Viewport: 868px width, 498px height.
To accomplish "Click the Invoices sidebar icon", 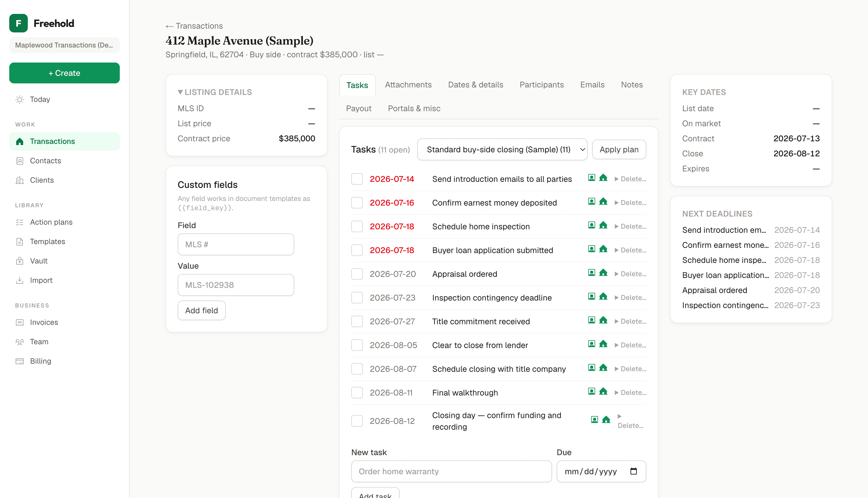I will pyautogui.click(x=20, y=323).
